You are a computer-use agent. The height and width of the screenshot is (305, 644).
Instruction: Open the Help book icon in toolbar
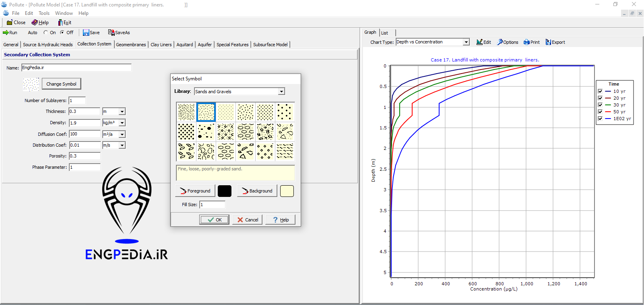point(40,23)
